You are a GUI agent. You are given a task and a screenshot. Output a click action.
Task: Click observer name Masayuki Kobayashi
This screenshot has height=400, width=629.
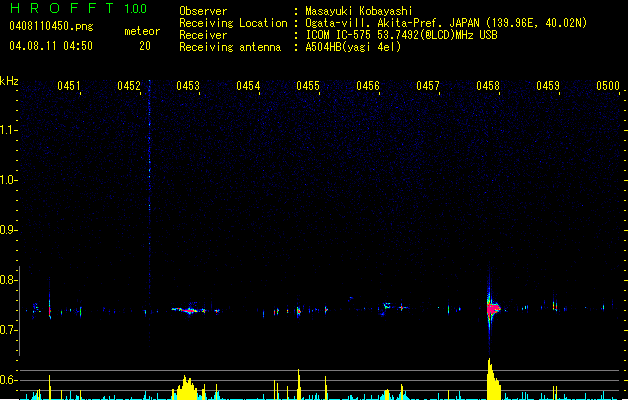[x=359, y=11]
